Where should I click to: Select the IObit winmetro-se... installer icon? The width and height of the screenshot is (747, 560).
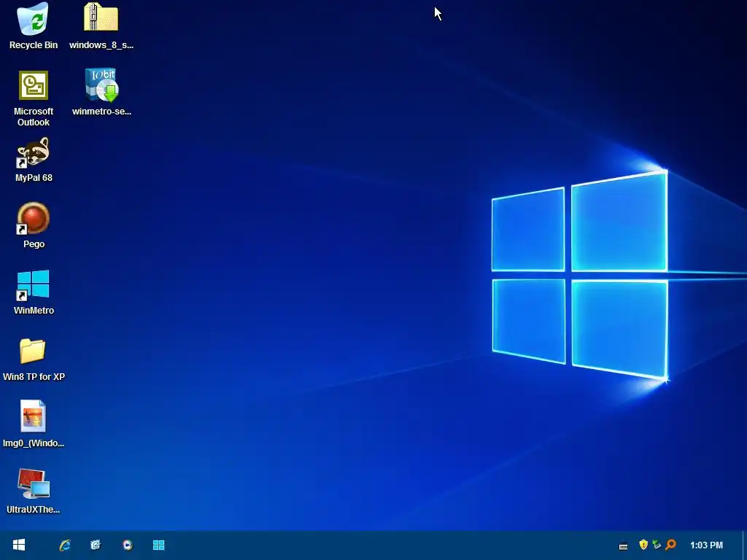(x=101, y=85)
